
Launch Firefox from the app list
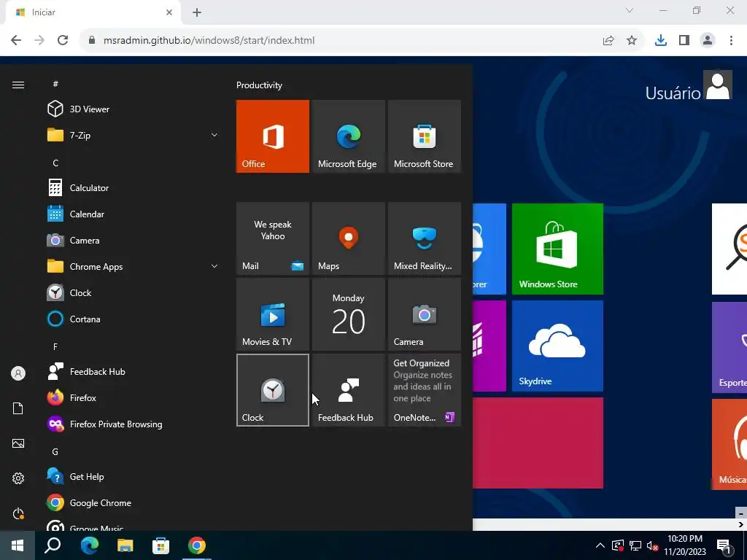click(71, 397)
